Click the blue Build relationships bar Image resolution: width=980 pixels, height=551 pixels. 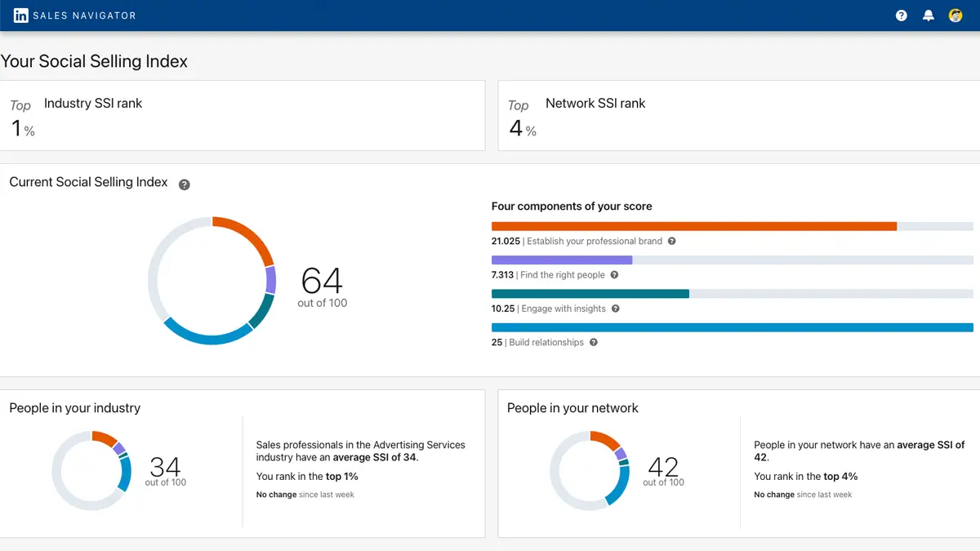pos(732,327)
